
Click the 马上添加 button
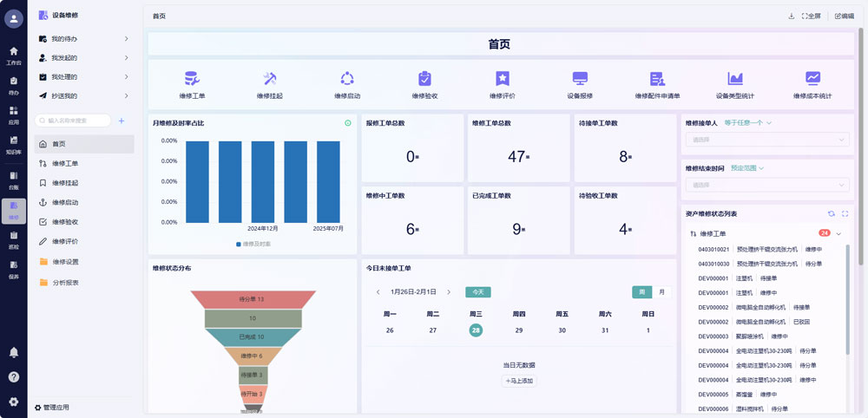pyautogui.click(x=519, y=381)
